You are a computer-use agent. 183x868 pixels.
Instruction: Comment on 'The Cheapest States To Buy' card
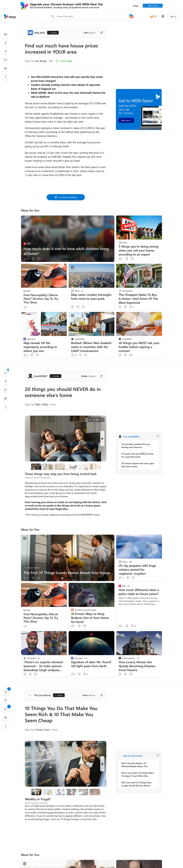[x=132, y=307]
